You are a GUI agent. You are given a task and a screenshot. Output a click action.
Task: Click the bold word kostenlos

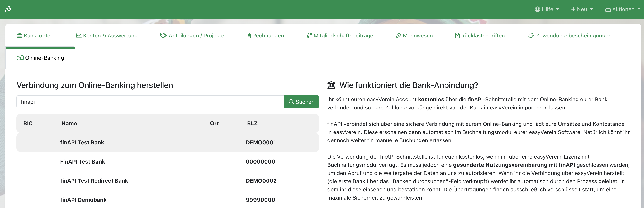click(431, 99)
